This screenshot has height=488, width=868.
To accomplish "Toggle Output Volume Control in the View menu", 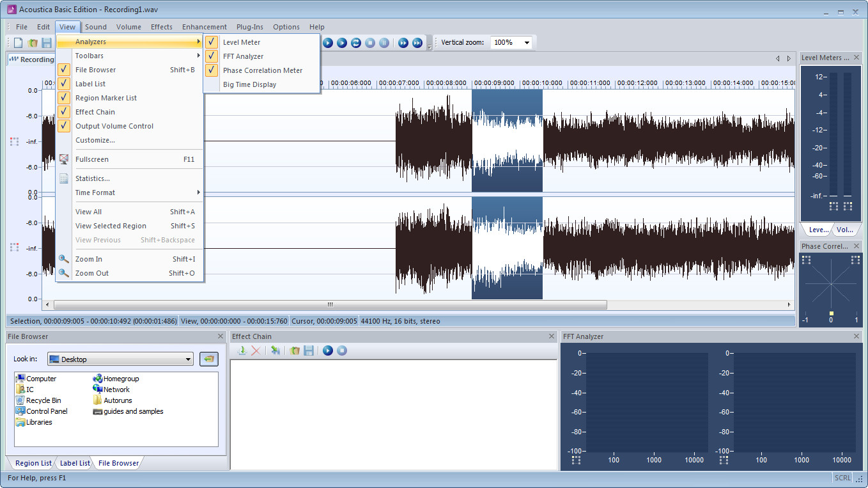I will pyautogui.click(x=130, y=126).
